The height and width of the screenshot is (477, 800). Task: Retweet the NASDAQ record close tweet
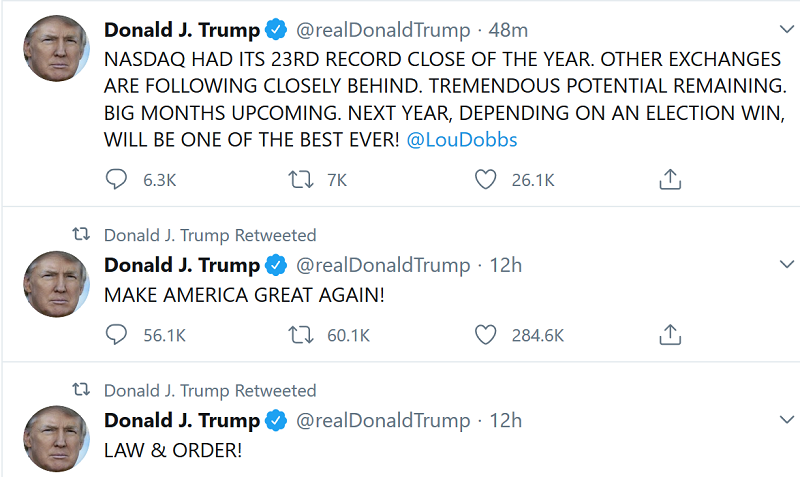[300, 180]
